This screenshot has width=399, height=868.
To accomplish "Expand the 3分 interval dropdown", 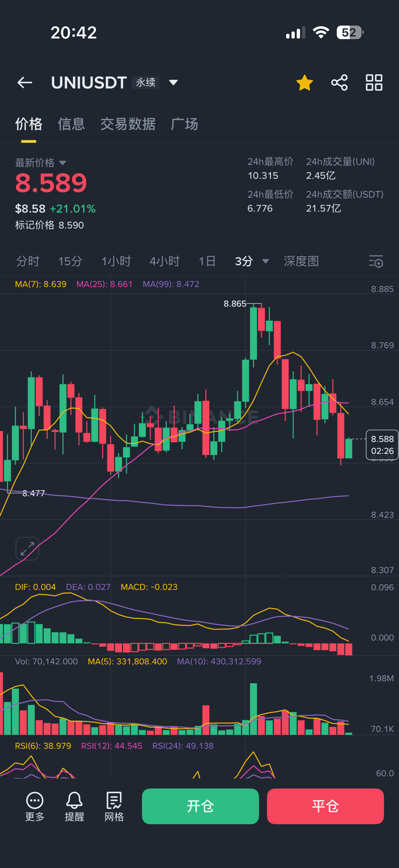I will [x=265, y=261].
